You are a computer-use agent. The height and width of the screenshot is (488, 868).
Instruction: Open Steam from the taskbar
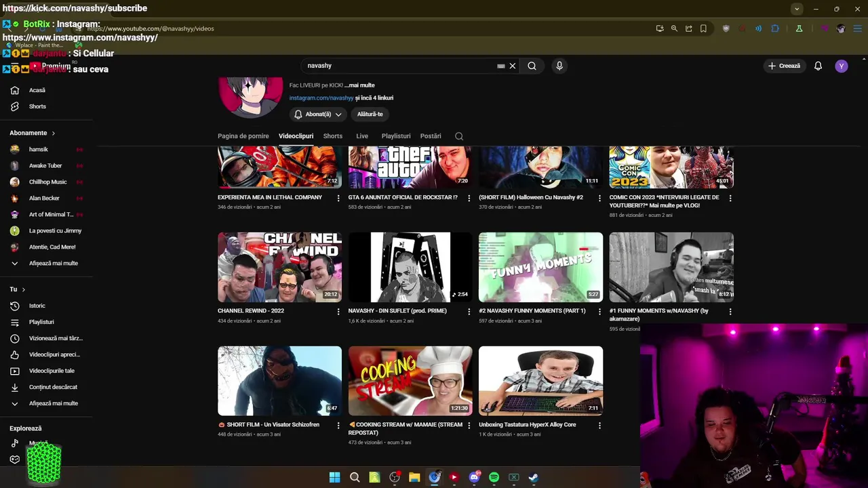(534, 477)
